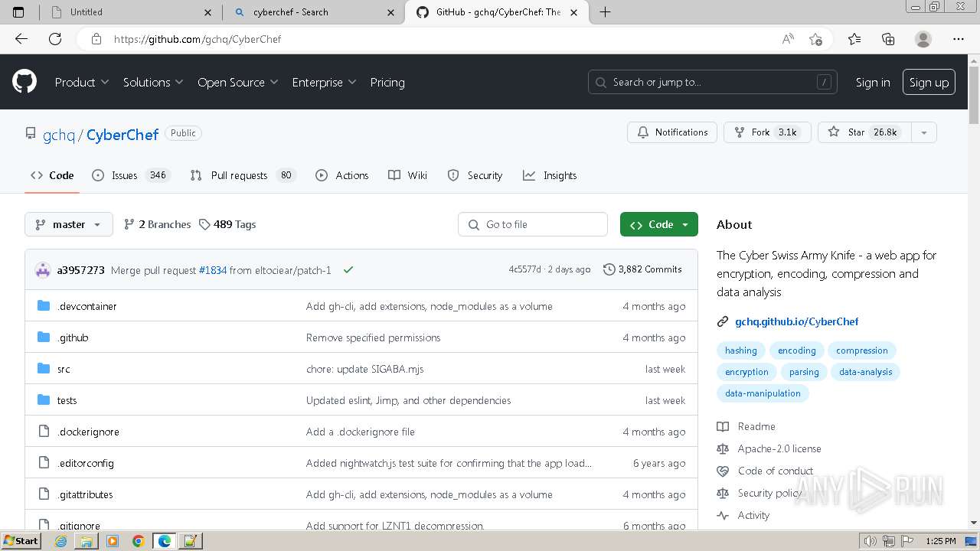The width and height of the screenshot is (980, 551).
Task: View 489 Tags link
Action: pyautogui.click(x=227, y=224)
